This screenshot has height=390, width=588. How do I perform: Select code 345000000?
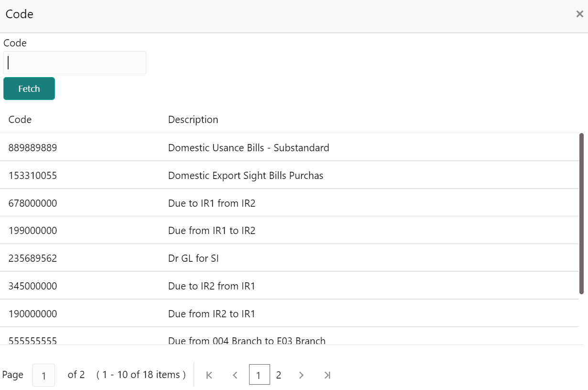[x=33, y=286]
